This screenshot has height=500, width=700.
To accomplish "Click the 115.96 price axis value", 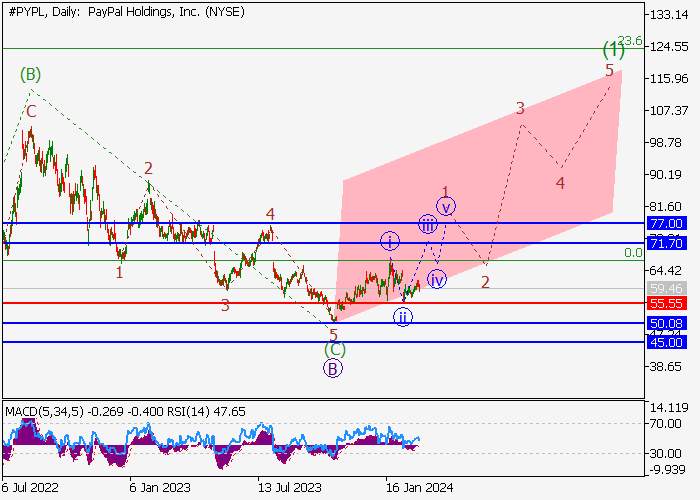I will point(669,79).
